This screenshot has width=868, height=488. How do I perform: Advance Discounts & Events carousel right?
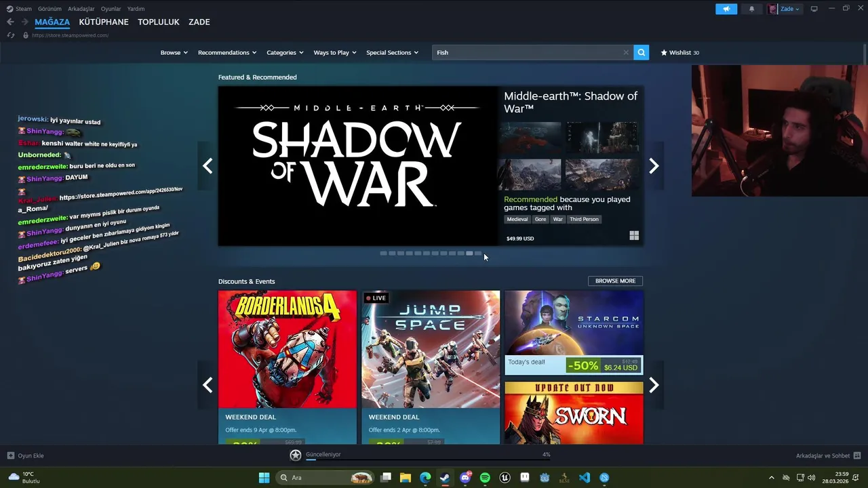tap(654, 385)
